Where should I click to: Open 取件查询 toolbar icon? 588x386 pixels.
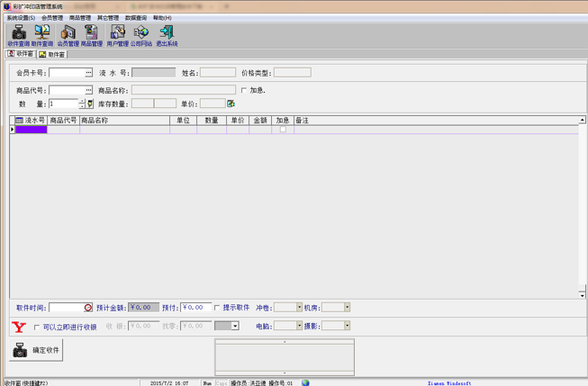(42, 35)
